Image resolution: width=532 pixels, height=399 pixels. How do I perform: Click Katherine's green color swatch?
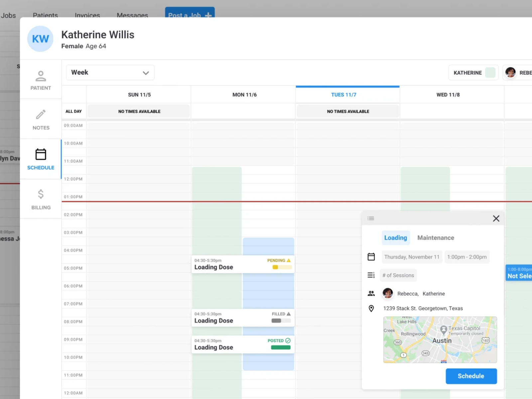click(x=490, y=72)
